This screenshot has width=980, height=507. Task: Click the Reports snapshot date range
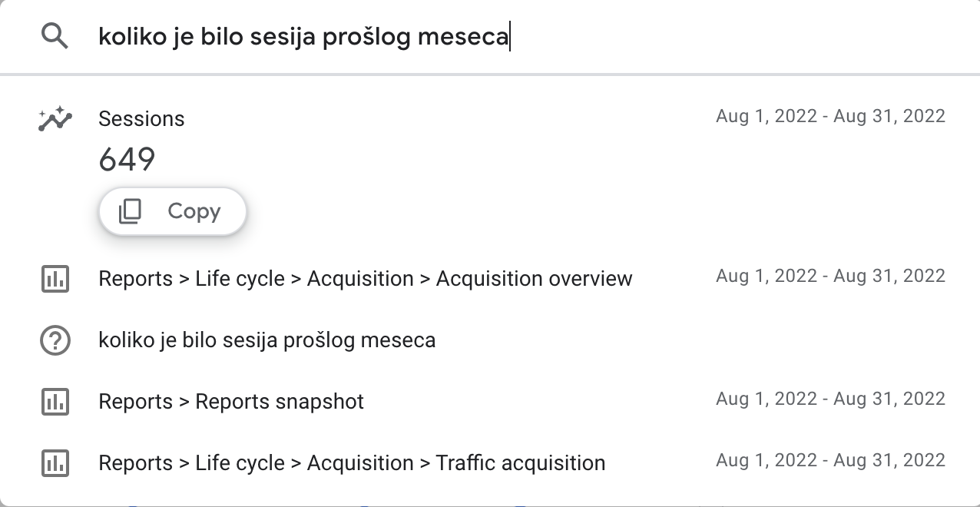pyautogui.click(x=831, y=399)
